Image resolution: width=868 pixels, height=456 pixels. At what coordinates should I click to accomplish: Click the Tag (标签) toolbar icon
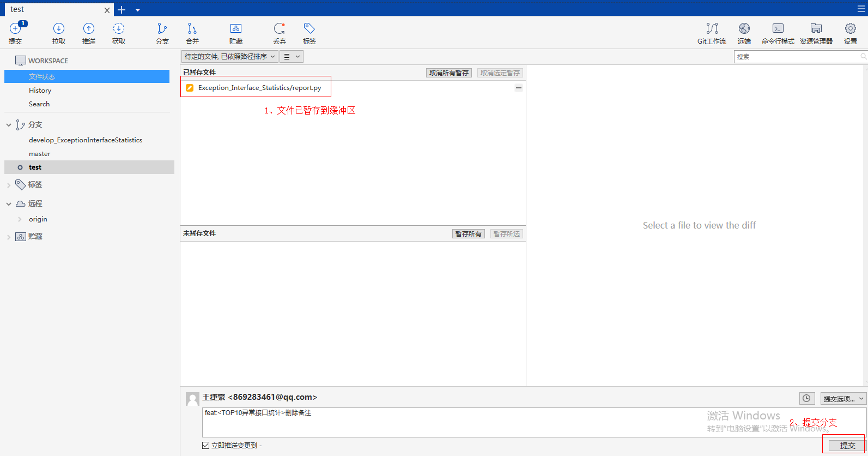tap(309, 33)
